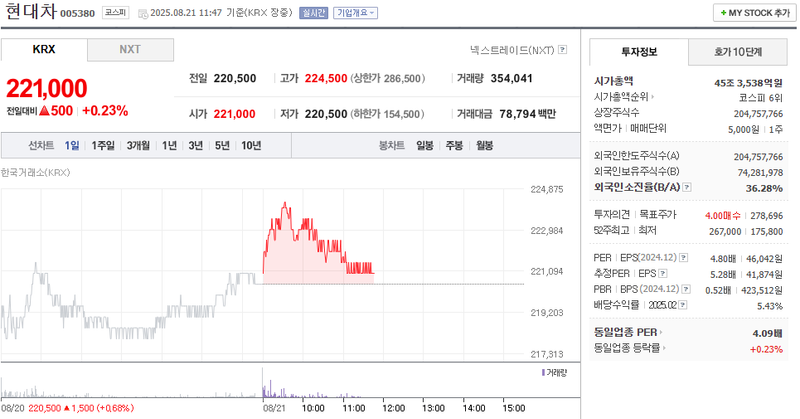Image resolution: width=800 pixels, height=419 pixels.
Task: Show the 월봉 candlestick chart
Action: [x=484, y=145]
